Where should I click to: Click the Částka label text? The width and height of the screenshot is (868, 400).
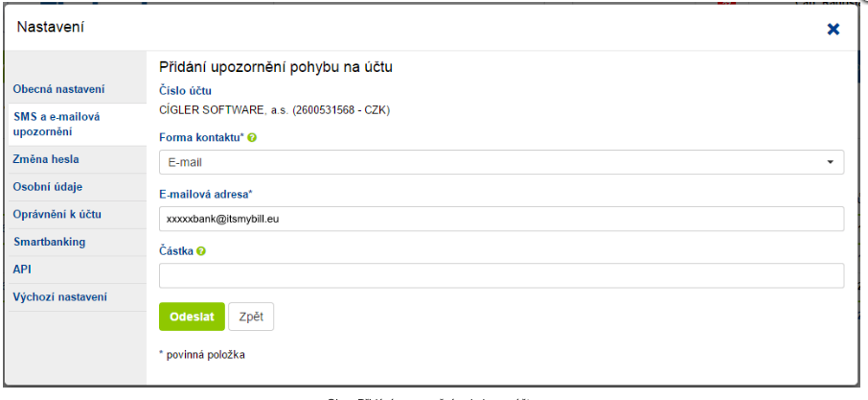point(176,251)
